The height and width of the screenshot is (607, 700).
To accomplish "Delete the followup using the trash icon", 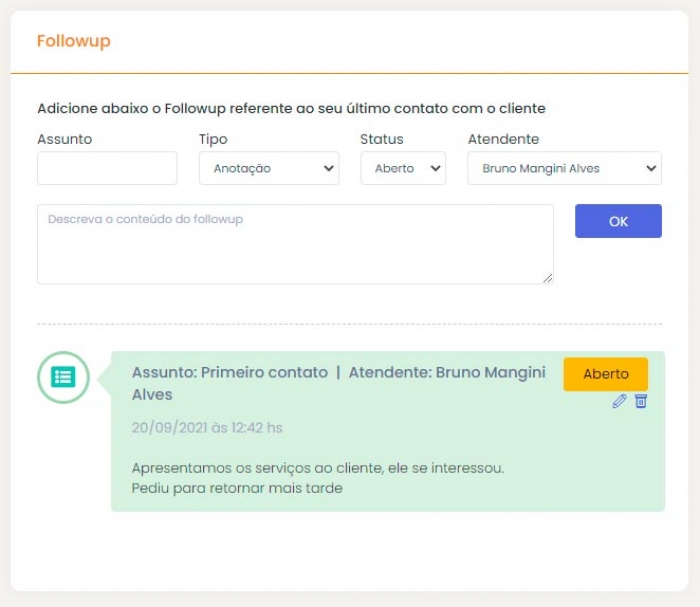I will click(x=641, y=401).
